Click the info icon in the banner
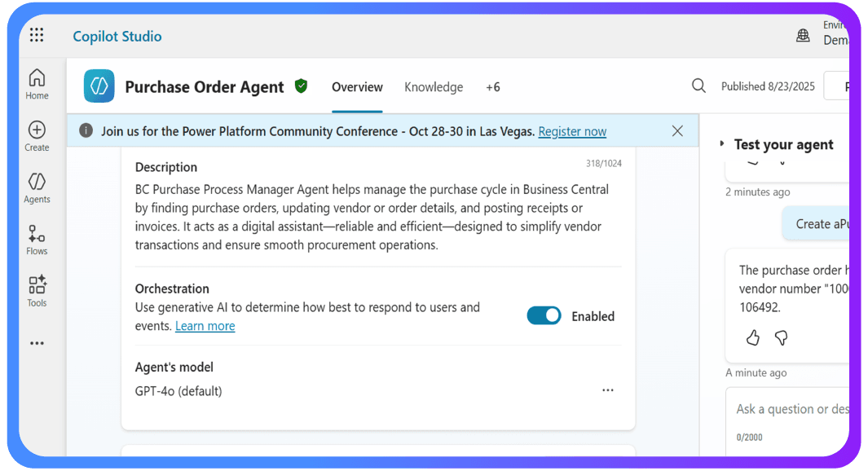The image size is (868, 471). point(86,130)
